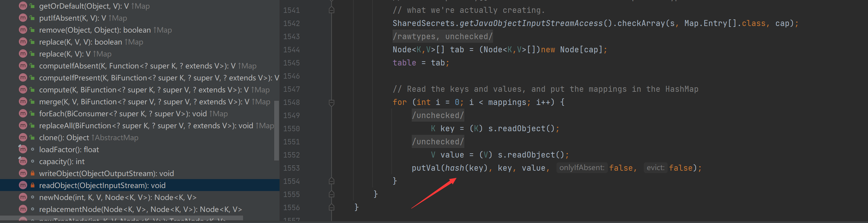Click the method icon beside putIfAbsent(K, V)
Image resolution: width=868 pixels, height=223 pixels.
click(23, 18)
